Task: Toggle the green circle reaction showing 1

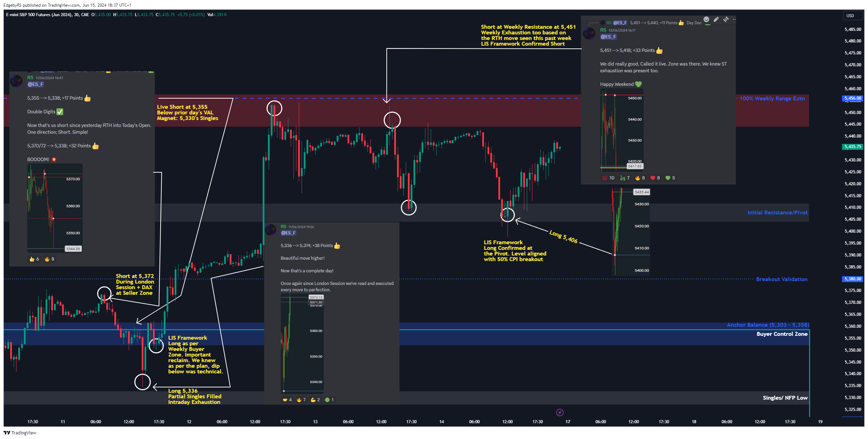Action: pyautogui.click(x=329, y=400)
